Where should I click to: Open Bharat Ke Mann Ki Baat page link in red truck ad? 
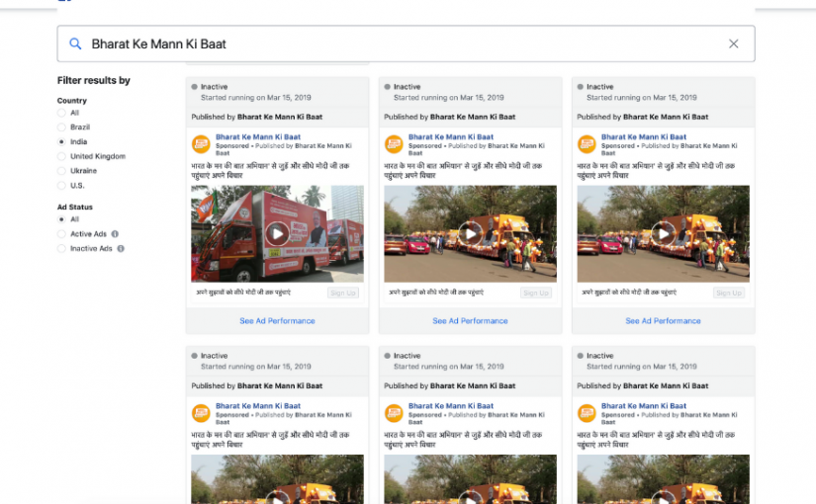coord(258,136)
